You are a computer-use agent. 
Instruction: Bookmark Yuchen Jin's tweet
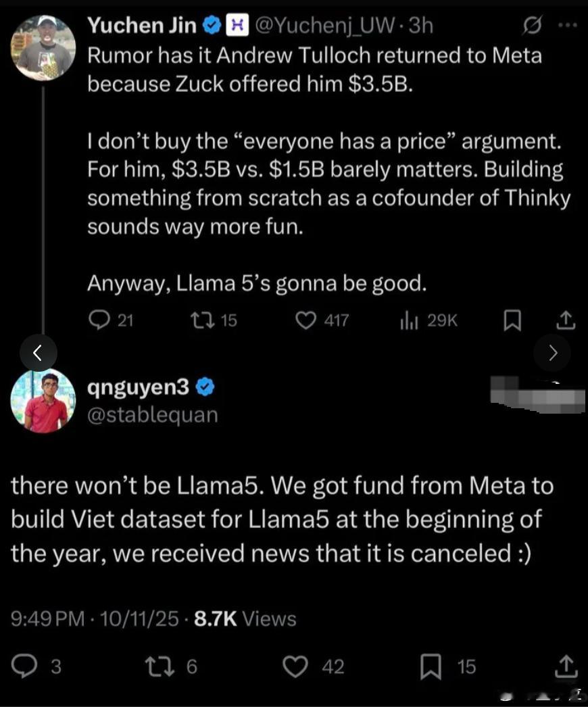tap(512, 320)
